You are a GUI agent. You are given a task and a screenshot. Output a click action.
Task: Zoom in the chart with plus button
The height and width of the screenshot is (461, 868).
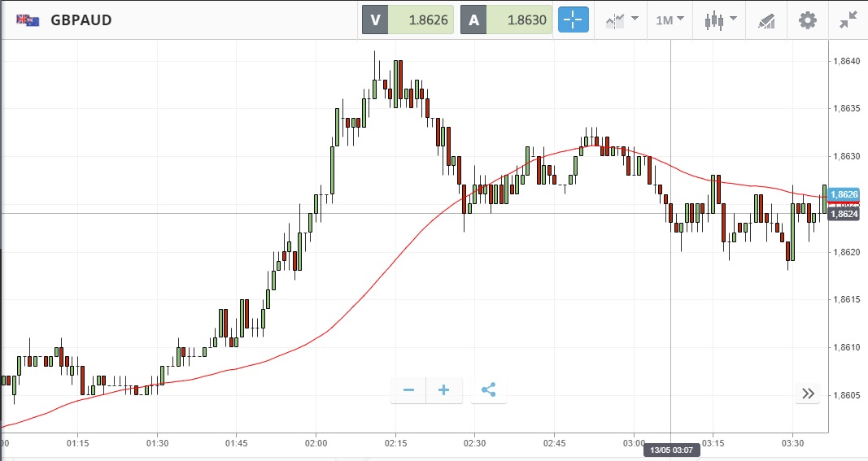pos(444,390)
